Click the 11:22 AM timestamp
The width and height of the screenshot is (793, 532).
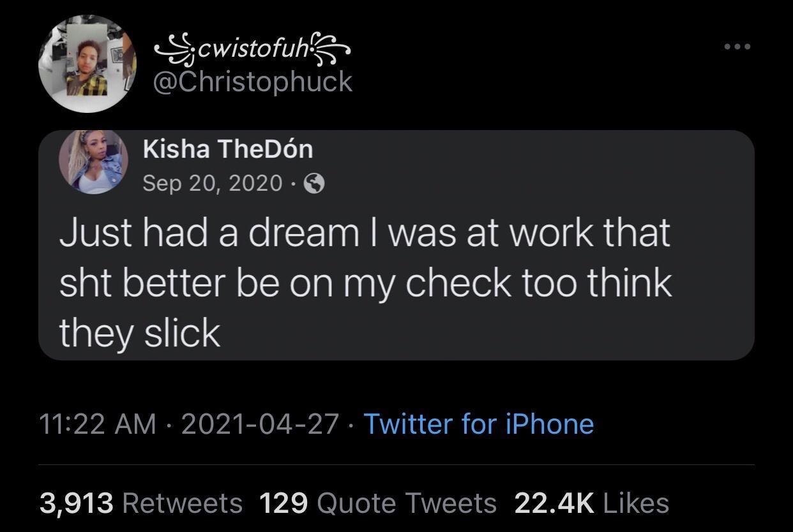(98, 424)
